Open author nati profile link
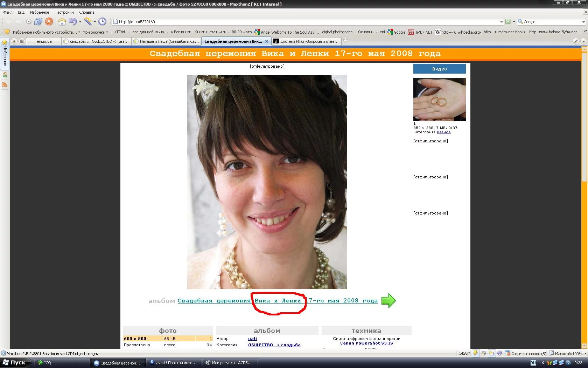 pyautogui.click(x=252, y=339)
